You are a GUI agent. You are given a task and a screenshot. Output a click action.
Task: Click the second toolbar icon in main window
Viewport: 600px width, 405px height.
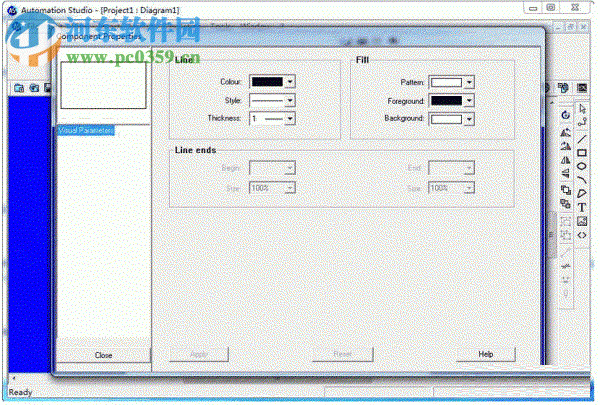[x=34, y=88]
